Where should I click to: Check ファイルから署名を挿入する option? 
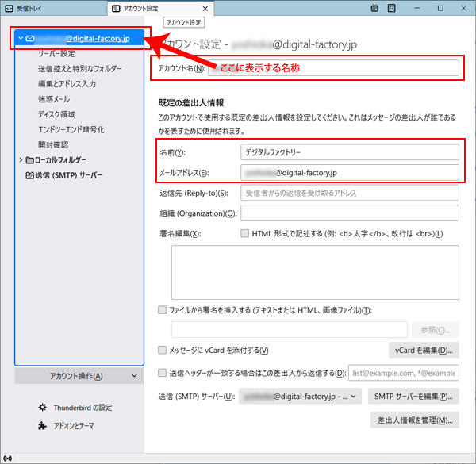[163, 309]
